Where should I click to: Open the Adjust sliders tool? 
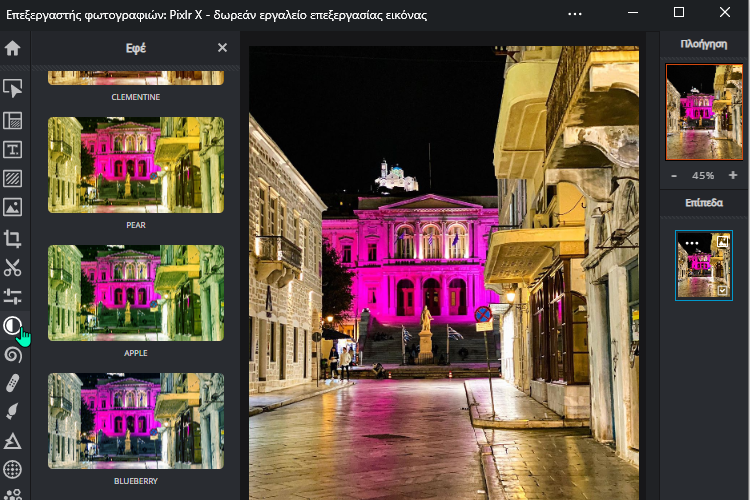[x=13, y=297]
